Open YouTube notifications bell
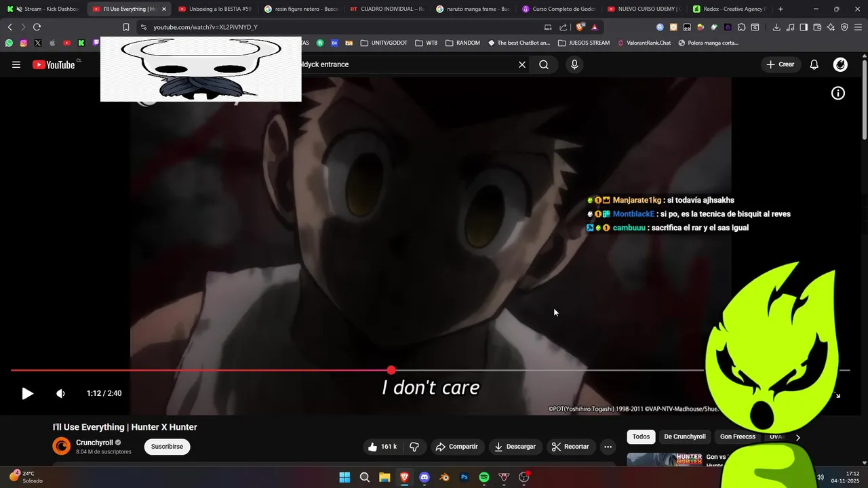The image size is (868, 488). tap(814, 64)
